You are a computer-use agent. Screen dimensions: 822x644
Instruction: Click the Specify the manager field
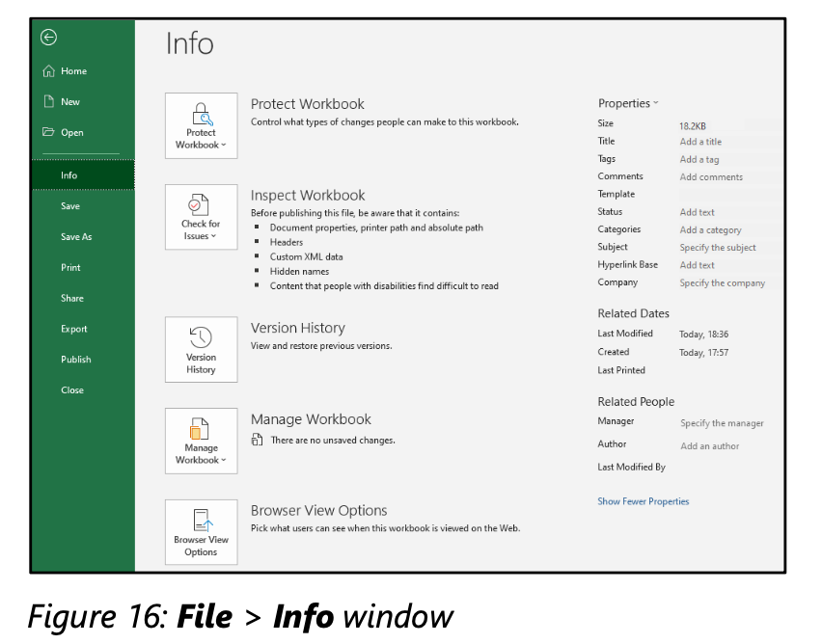721,423
